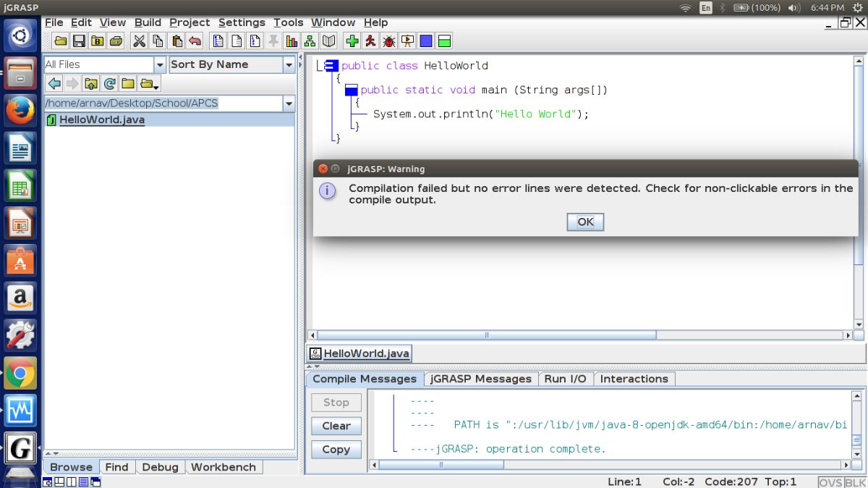Refresh the file browser listing
This screenshot has height=488, width=868.
coord(110,83)
